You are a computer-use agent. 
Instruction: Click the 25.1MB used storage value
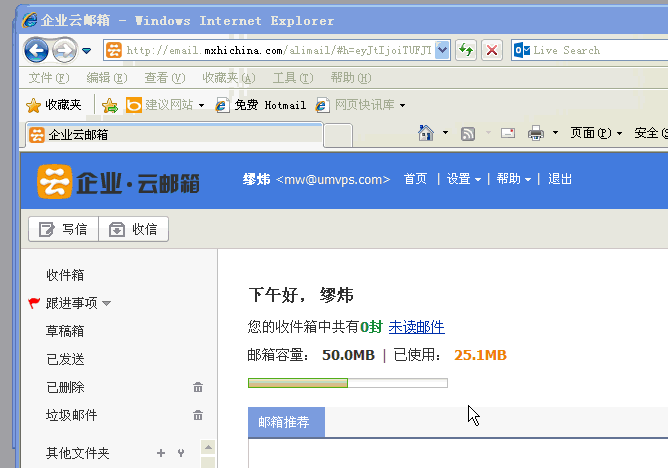pyautogui.click(x=480, y=355)
